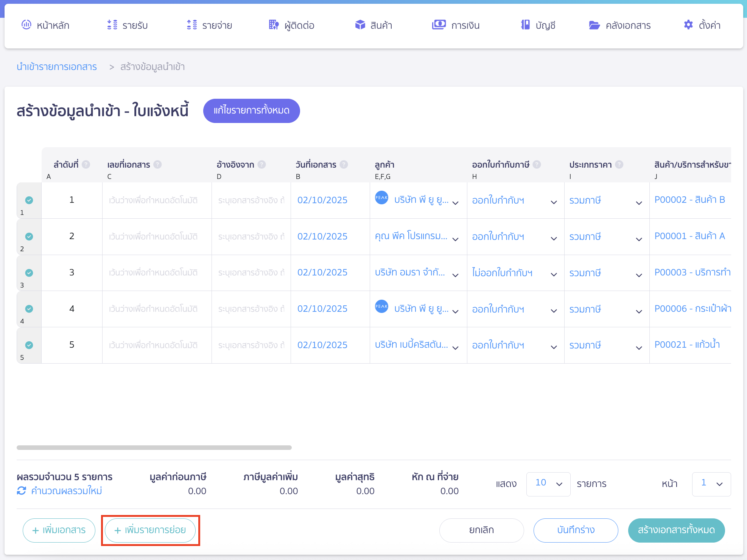
Task: Open the รวมภาษี price type dropdown in row 2
Action: pyautogui.click(x=638, y=238)
